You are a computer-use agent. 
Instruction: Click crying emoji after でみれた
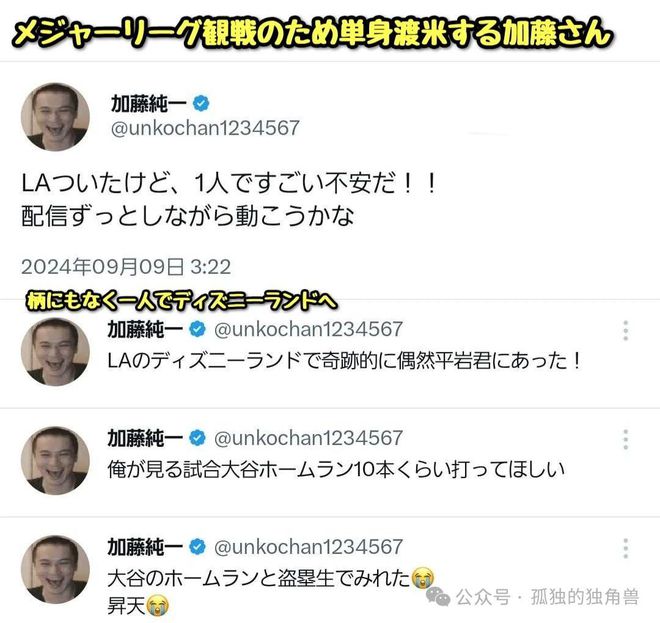423,578
